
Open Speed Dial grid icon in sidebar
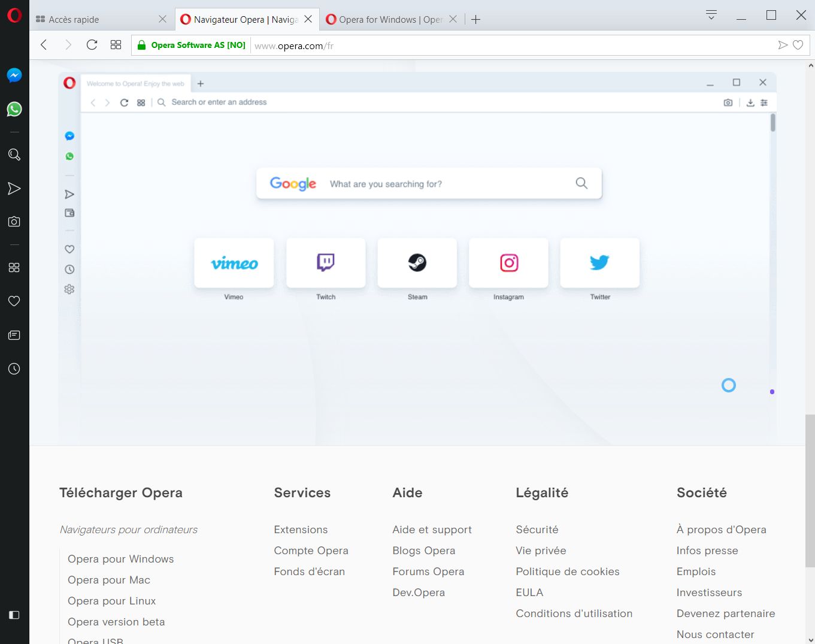(x=14, y=267)
